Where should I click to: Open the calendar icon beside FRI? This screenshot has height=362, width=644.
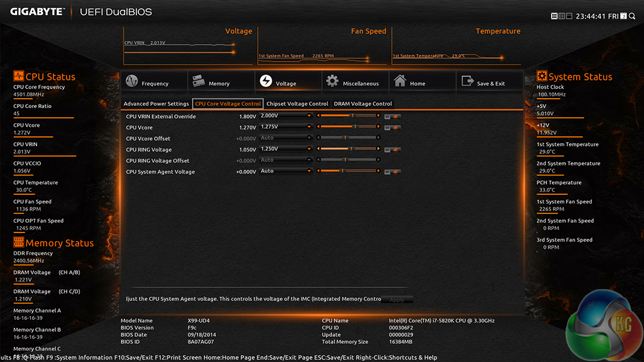tap(623, 15)
